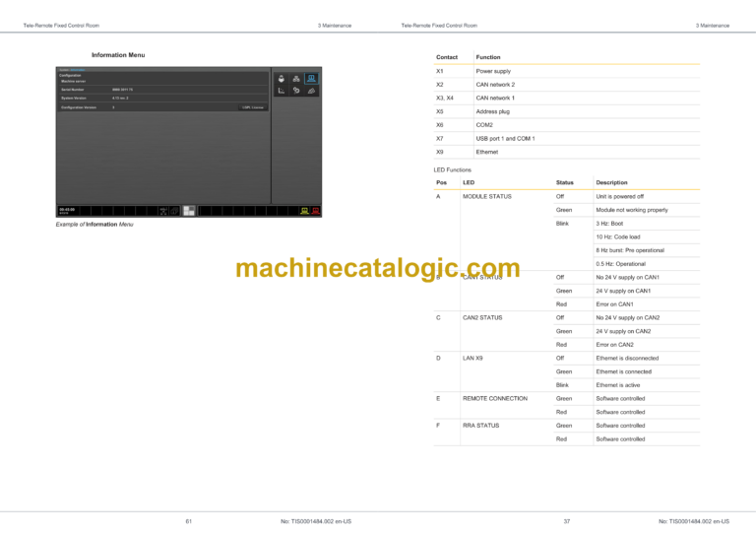Click 'No 24 V supply on CAN1'
The width and height of the screenshot is (756, 535).
(627, 278)
